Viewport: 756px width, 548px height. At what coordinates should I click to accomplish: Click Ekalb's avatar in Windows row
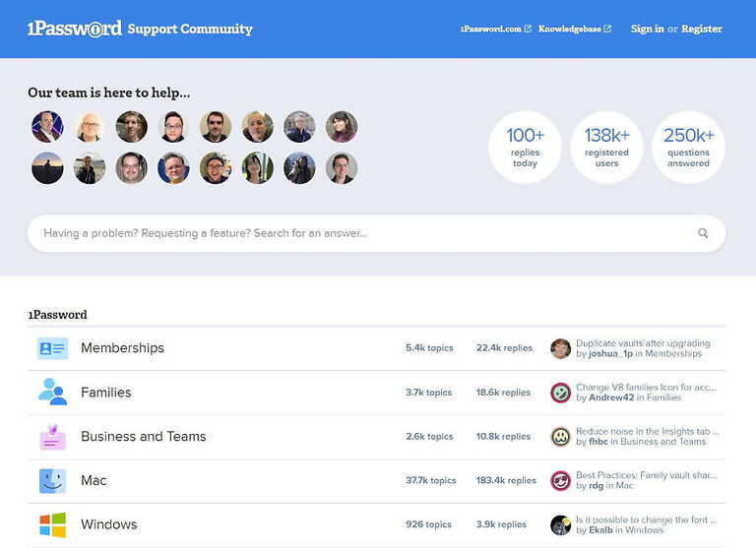pyautogui.click(x=560, y=524)
